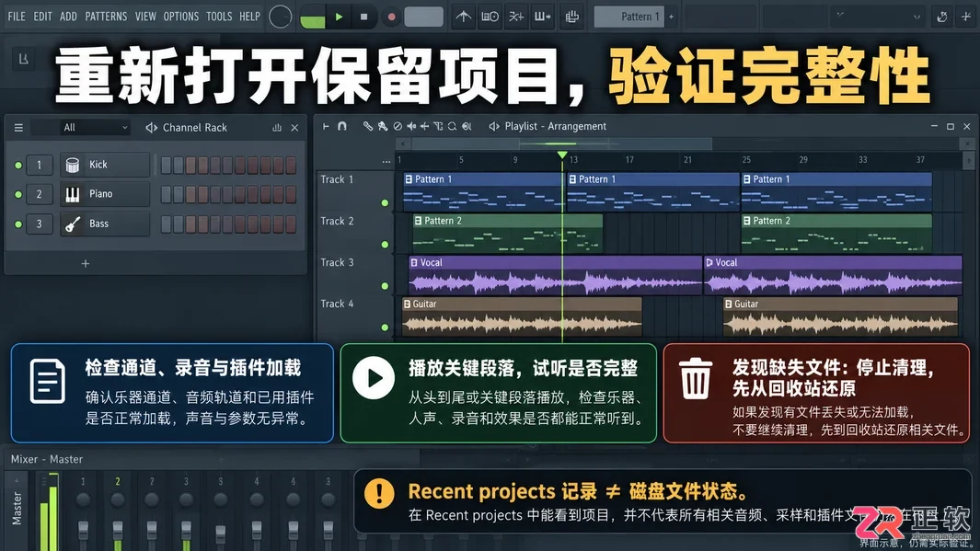
Task: Open Channel Rack graph editor icon
Action: (277, 128)
